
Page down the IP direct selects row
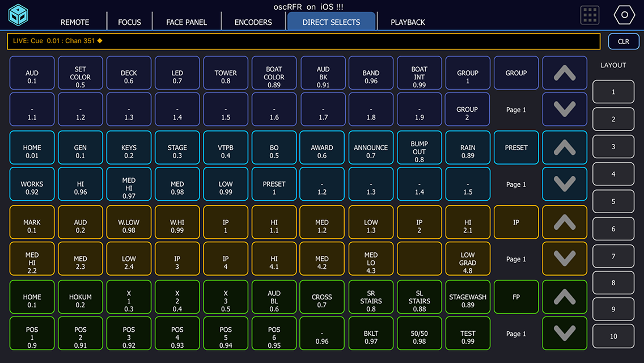click(565, 259)
